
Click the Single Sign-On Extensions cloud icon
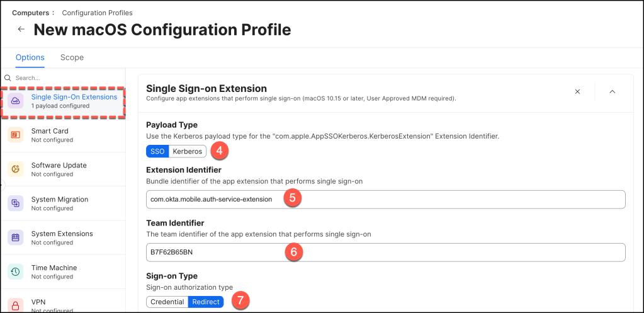[x=16, y=101]
